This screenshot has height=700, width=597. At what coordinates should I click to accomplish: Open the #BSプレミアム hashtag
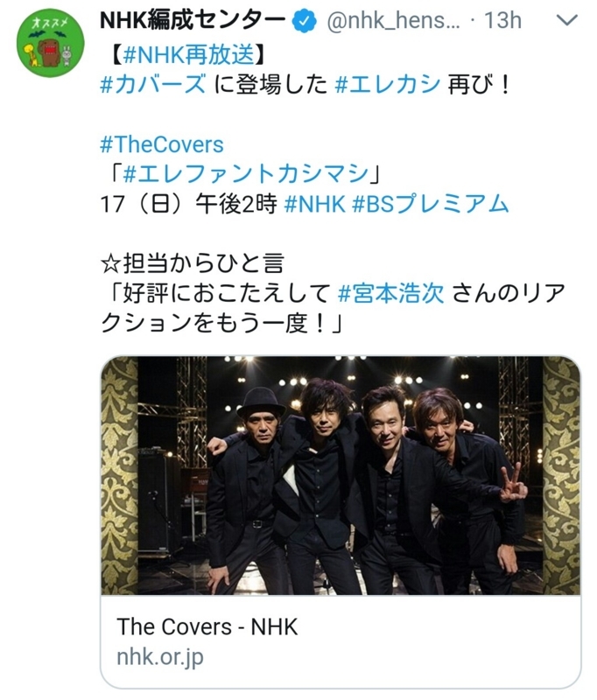431,204
